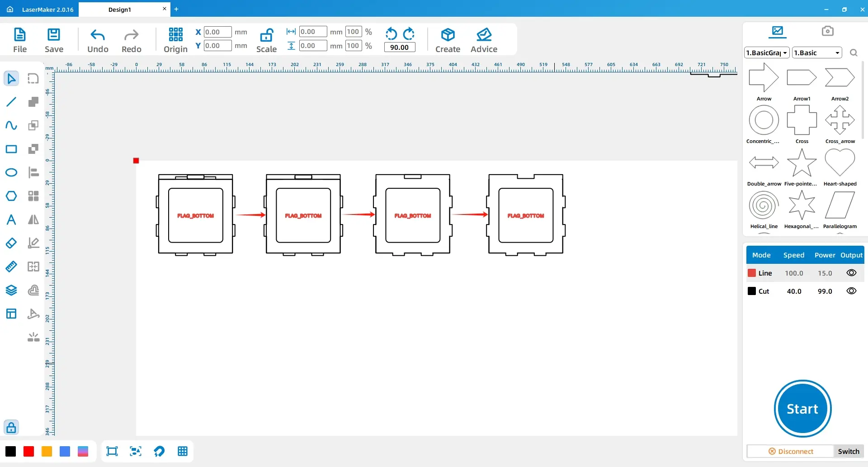The image size is (868, 467).
Task: Click the Redo arrow icon
Action: (x=131, y=35)
